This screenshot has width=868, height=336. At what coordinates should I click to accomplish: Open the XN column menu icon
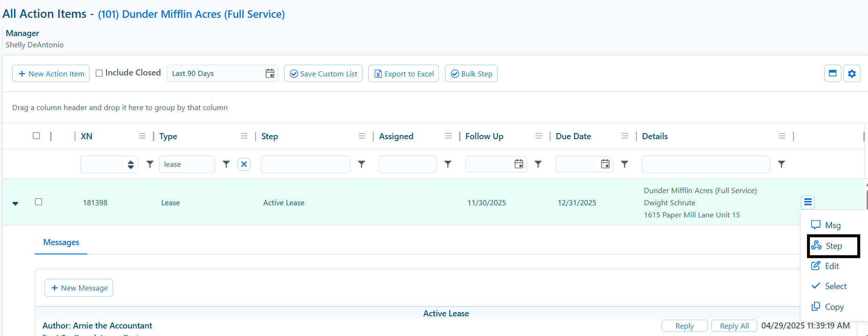[142, 136]
